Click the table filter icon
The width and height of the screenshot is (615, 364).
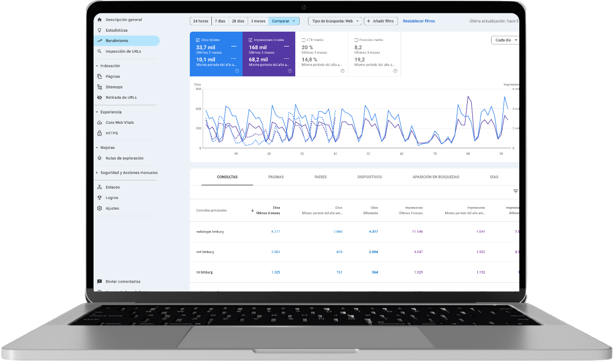[515, 191]
